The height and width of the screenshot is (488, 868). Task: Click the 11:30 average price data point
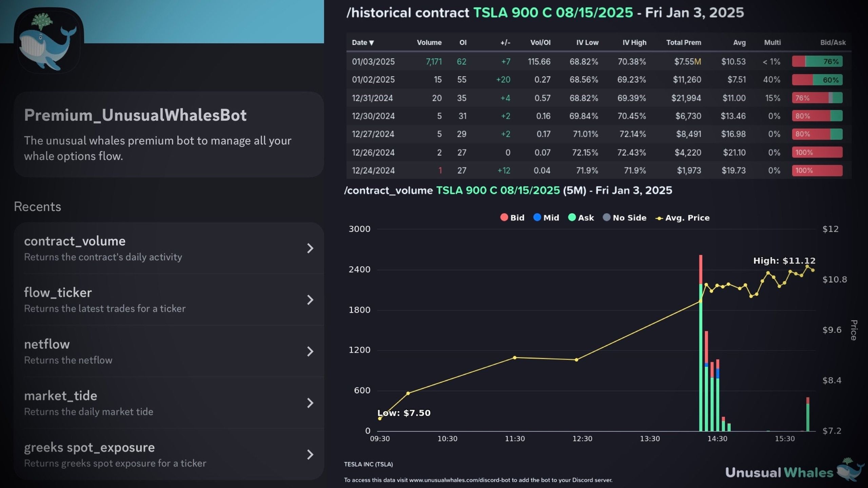(515, 358)
